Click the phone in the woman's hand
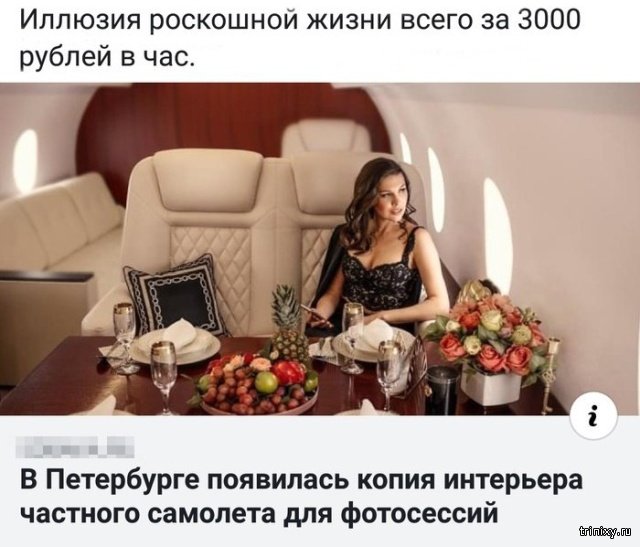 [x=316, y=314]
